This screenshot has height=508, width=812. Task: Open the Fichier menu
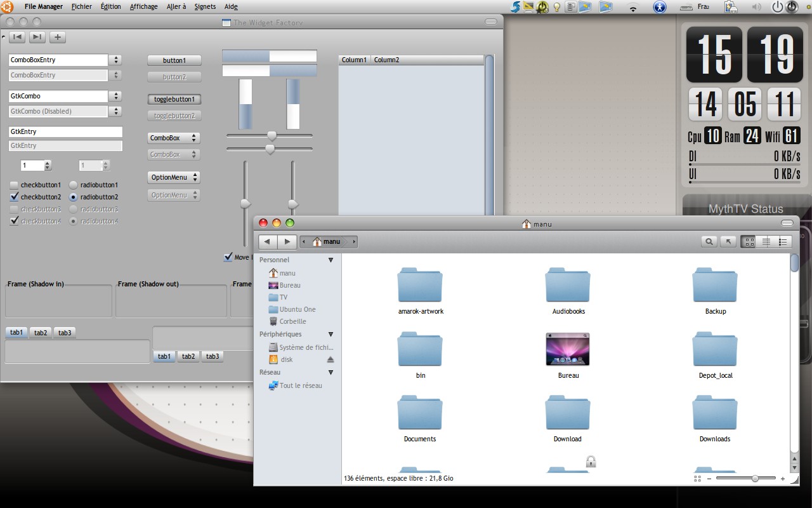[x=81, y=6]
